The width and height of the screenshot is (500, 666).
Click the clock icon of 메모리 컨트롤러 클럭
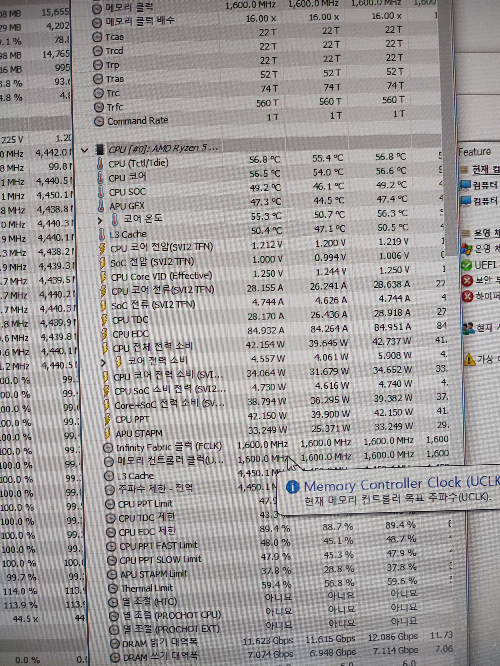[109, 462]
